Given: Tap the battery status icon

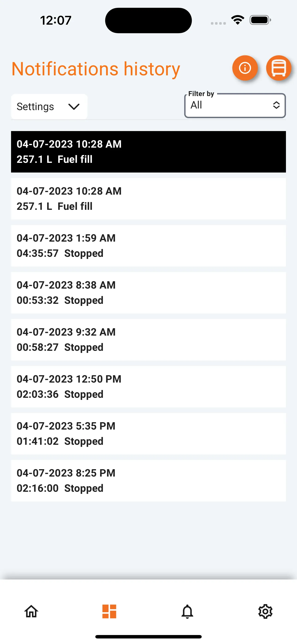Looking at the screenshot, I should click(x=260, y=20).
